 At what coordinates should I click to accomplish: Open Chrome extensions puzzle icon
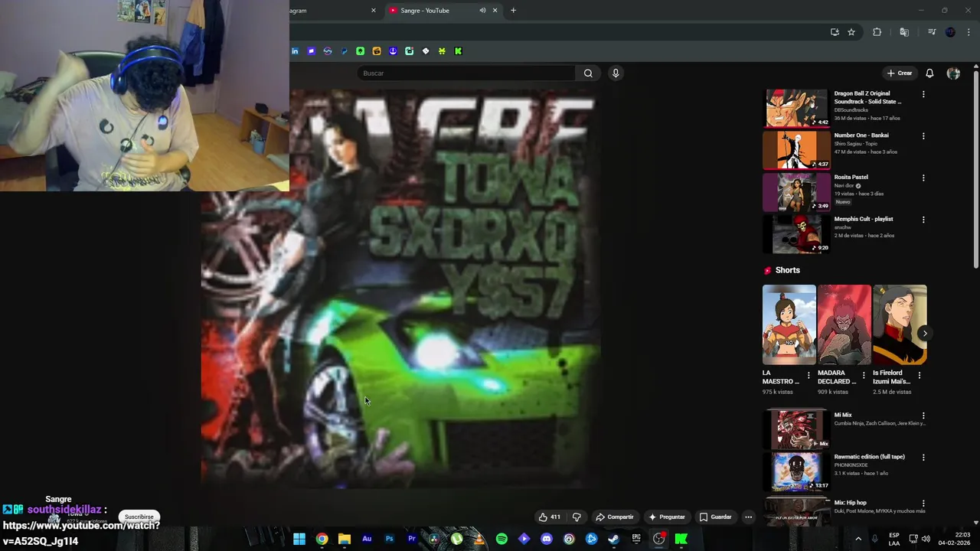tap(877, 32)
